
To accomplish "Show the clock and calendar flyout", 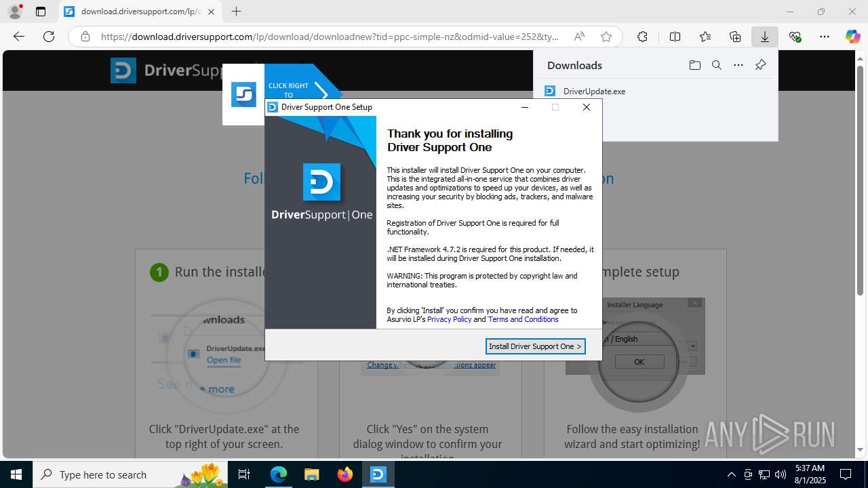I will (810, 474).
